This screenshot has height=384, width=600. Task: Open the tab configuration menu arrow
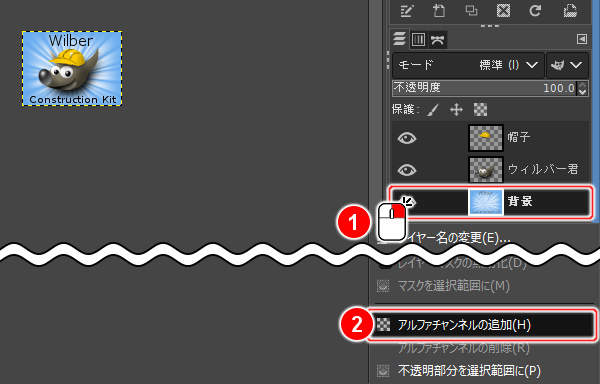(582, 39)
